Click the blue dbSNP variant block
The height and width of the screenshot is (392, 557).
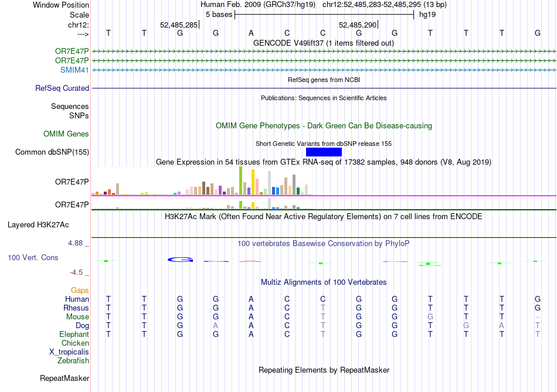(x=324, y=152)
